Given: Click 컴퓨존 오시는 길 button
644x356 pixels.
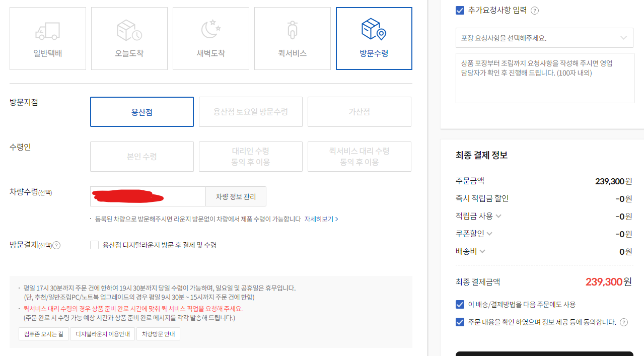Looking at the screenshot, I should coord(44,334).
